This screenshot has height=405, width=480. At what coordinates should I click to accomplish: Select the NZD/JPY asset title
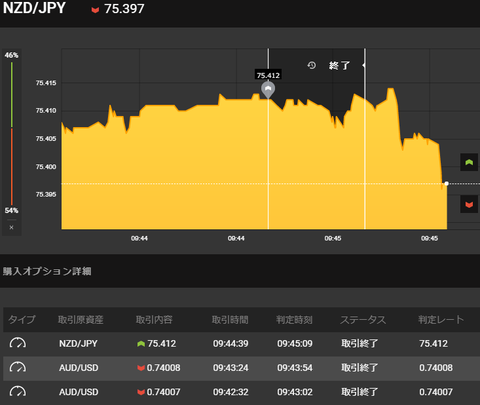[34, 8]
